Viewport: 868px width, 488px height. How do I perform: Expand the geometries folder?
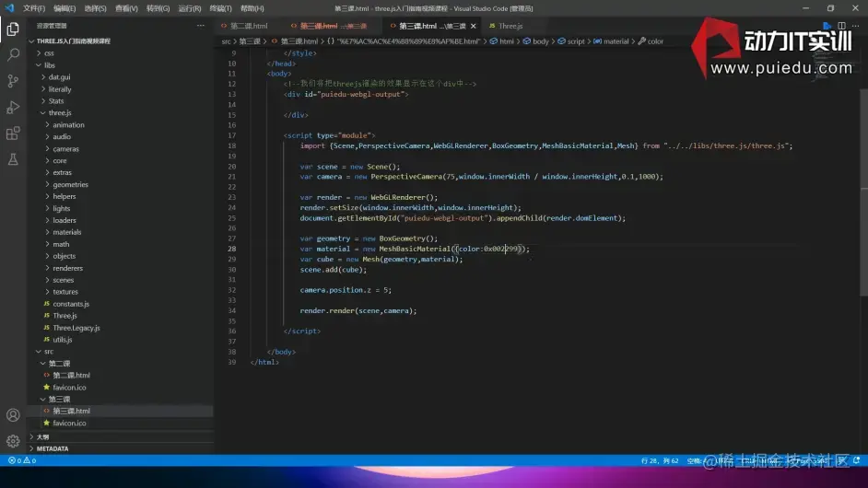pyautogui.click(x=70, y=184)
